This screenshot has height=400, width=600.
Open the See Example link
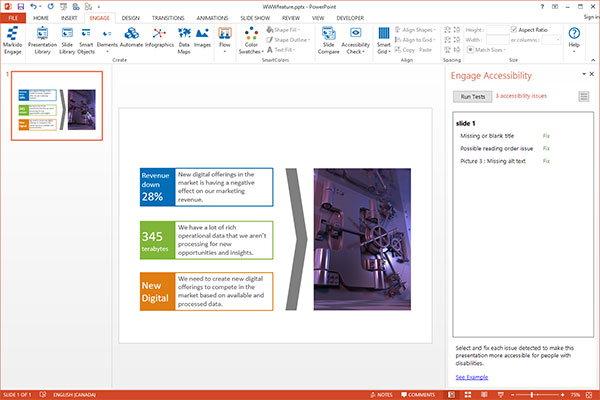coord(472,377)
